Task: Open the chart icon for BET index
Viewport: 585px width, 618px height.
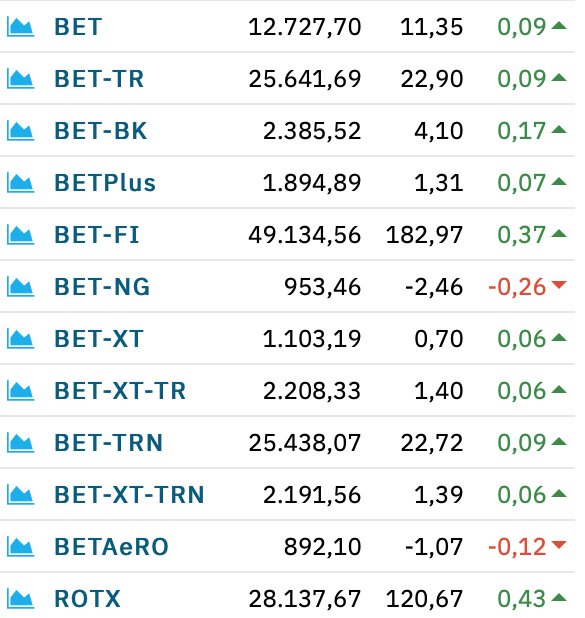Action: pos(21,27)
